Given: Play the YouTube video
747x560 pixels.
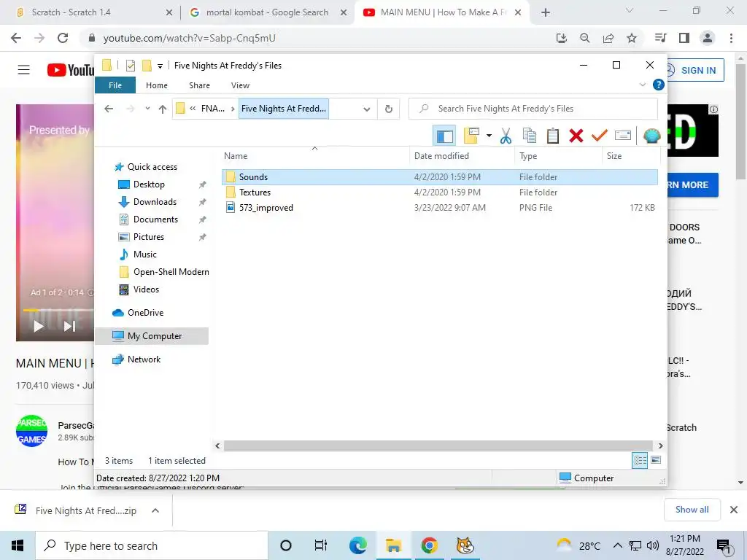Looking at the screenshot, I should 38,326.
